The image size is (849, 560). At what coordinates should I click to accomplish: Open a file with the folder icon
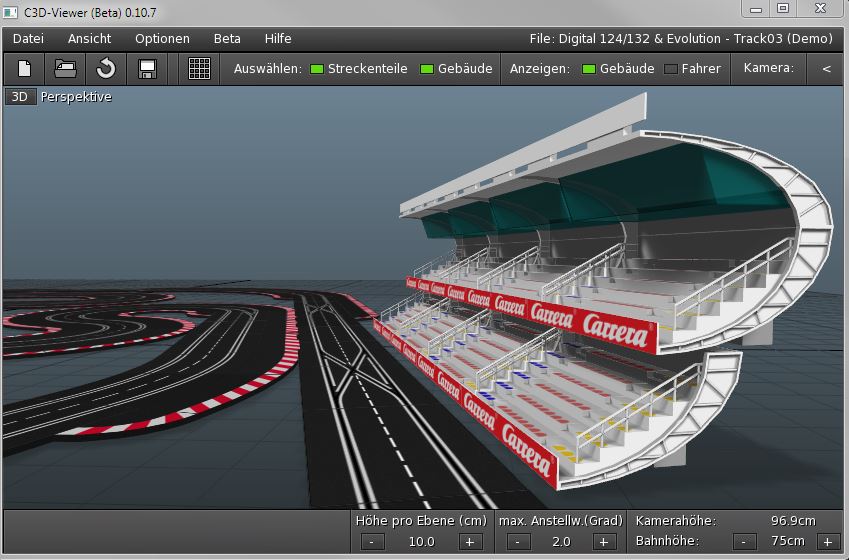coord(65,69)
